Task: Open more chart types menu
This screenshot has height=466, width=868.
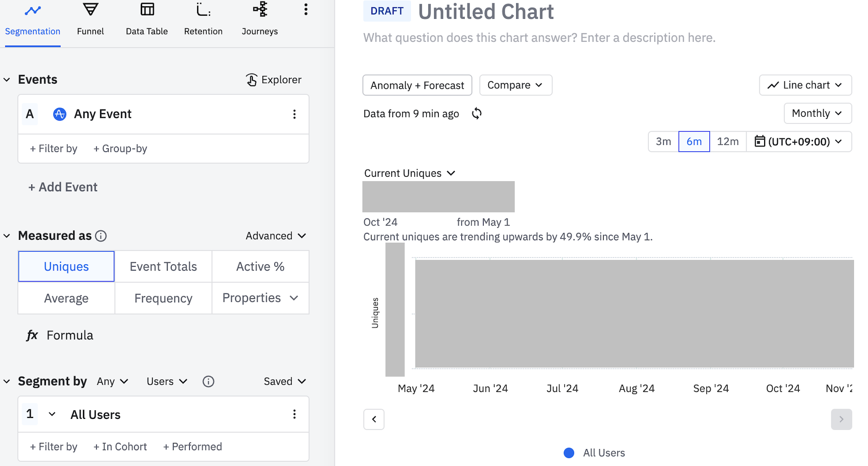Action: [x=306, y=10]
